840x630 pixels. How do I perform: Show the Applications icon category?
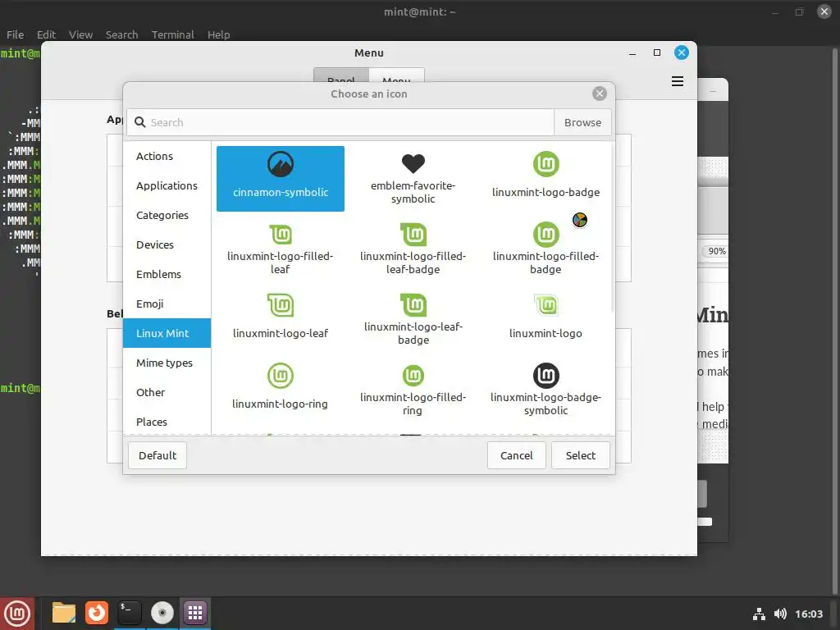(x=167, y=186)
